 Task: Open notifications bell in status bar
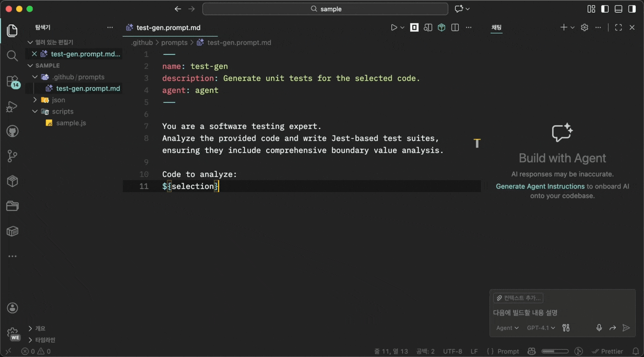pos(635,351)
